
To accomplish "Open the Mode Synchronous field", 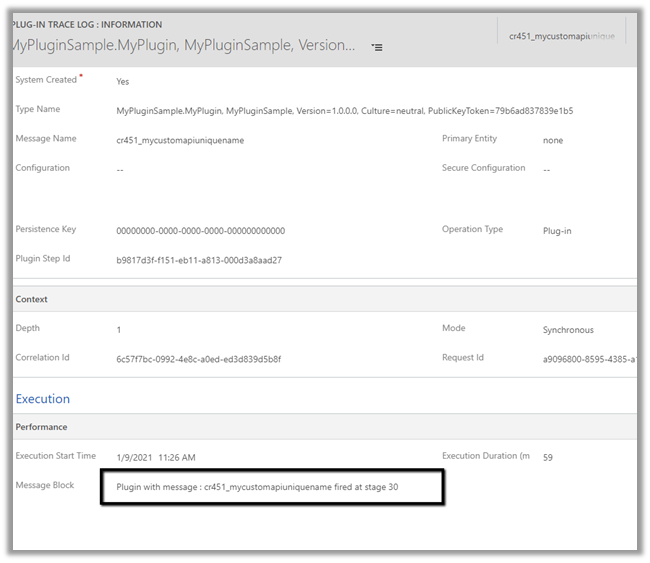I will pyautogui.click(x=568, y=330).
